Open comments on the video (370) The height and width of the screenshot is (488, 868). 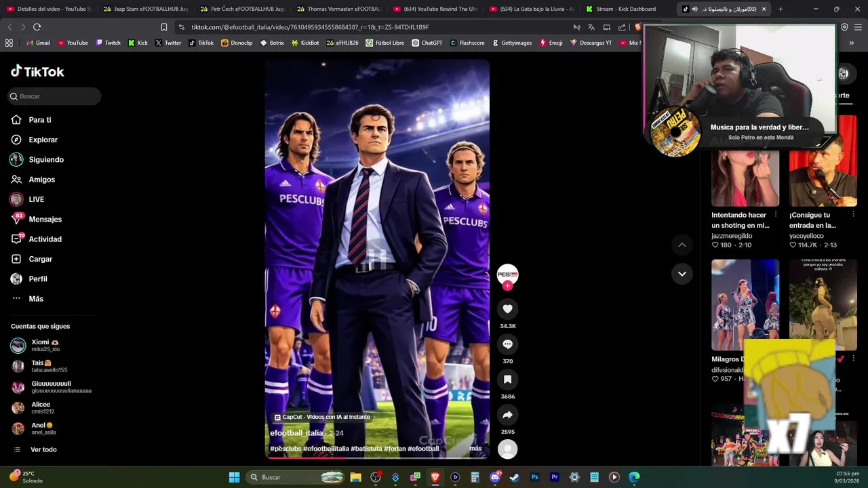(507, 344)
